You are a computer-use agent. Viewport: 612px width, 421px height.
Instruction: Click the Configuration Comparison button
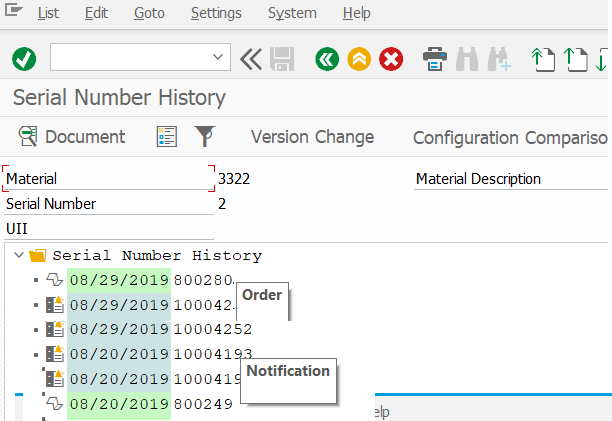510,137
